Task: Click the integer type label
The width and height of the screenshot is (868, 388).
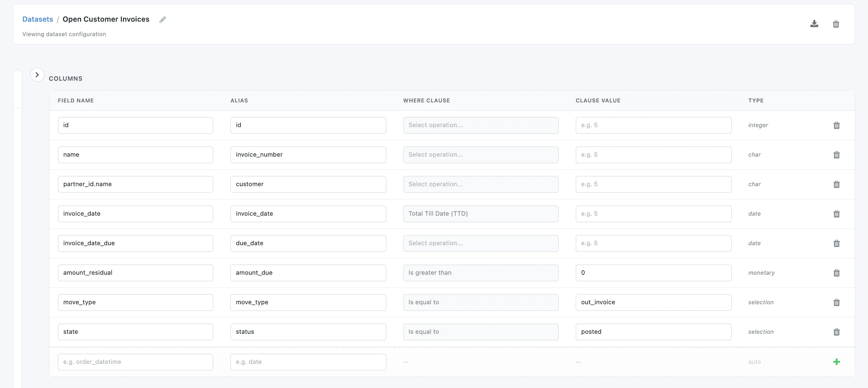Action: [758, 125]
